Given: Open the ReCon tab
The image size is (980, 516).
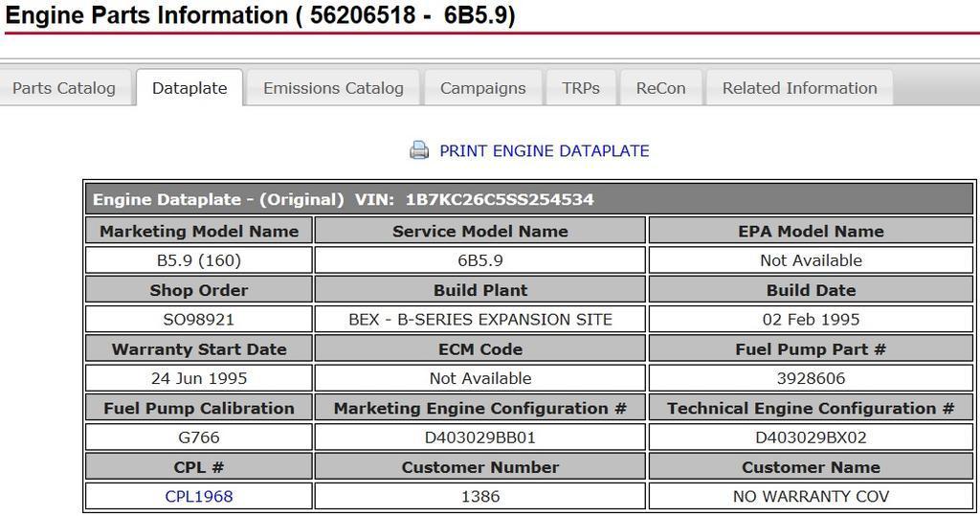Looking at the screenshot, I should click(x=660, y=88).
